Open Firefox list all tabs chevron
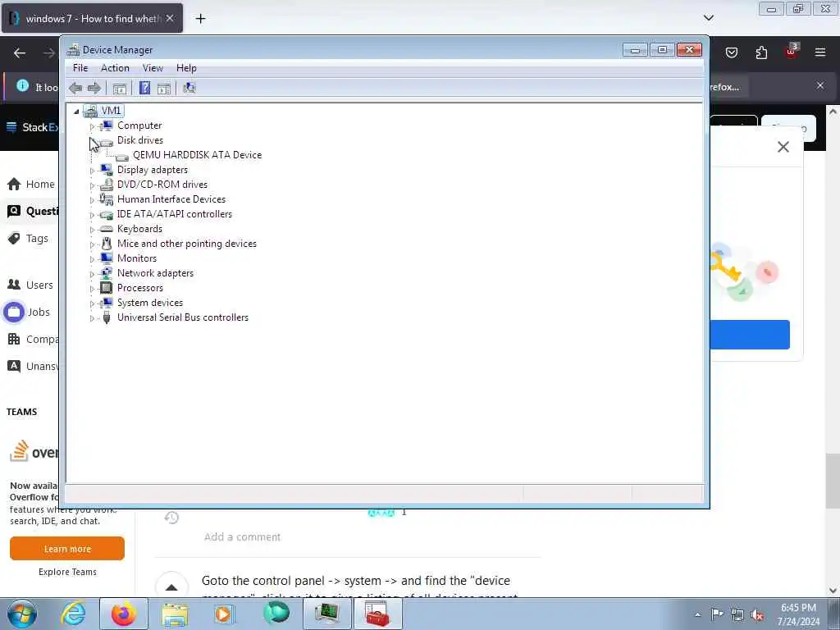 (708, 18)
